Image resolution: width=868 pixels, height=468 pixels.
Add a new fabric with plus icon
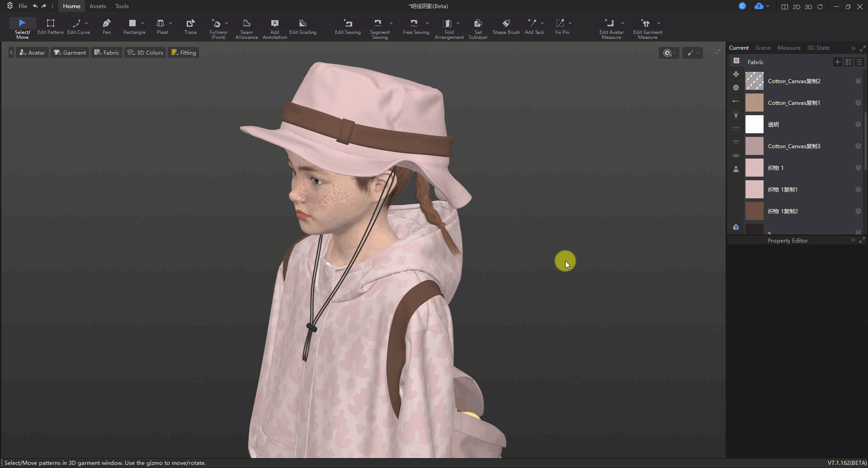pyautogui.click(x=837, y=62)
